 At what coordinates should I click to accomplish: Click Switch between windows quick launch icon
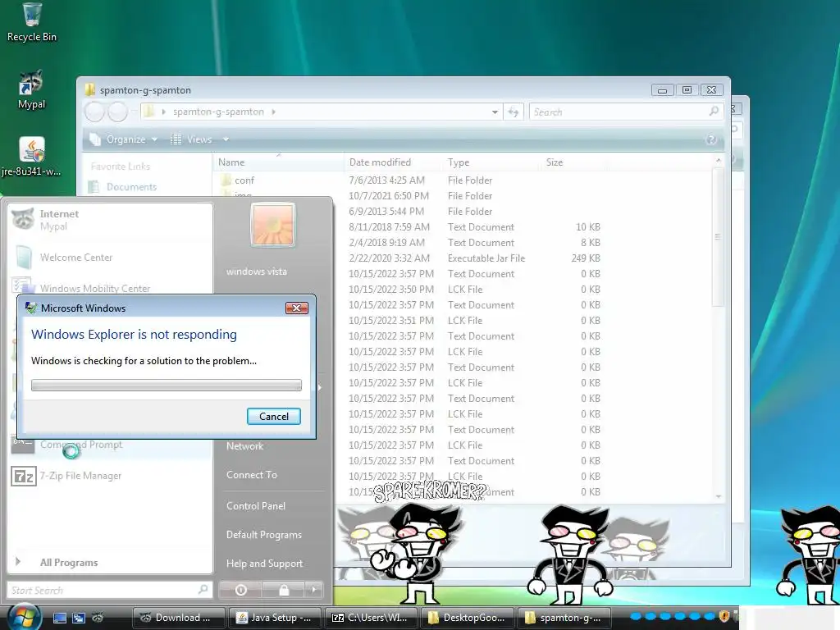79,618
